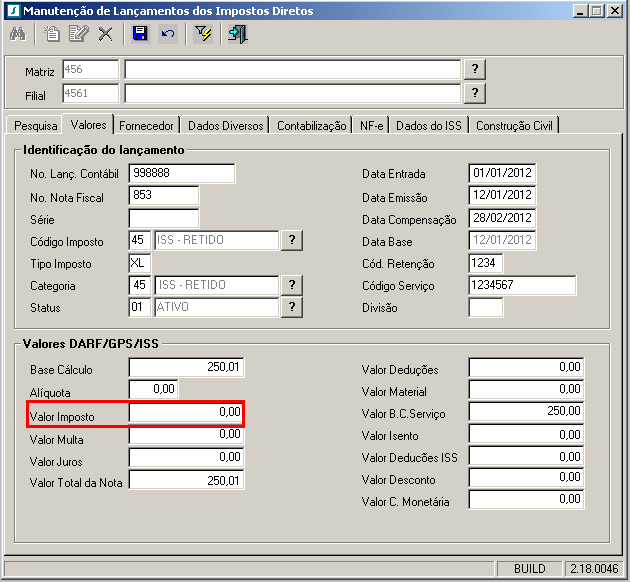Click the new record icon
Image resolution: width=630 pixels, height=582 pixels.
click(52, 34)
